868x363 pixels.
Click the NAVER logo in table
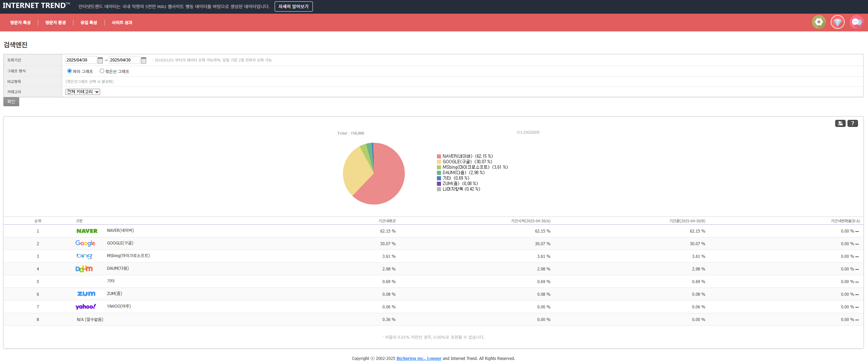87,231
